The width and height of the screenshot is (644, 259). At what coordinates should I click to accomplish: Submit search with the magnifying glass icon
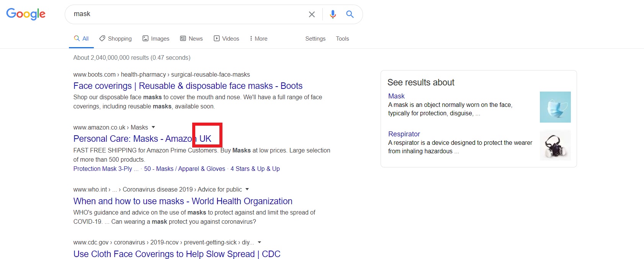pyautogui.click(x=350, y=14)
